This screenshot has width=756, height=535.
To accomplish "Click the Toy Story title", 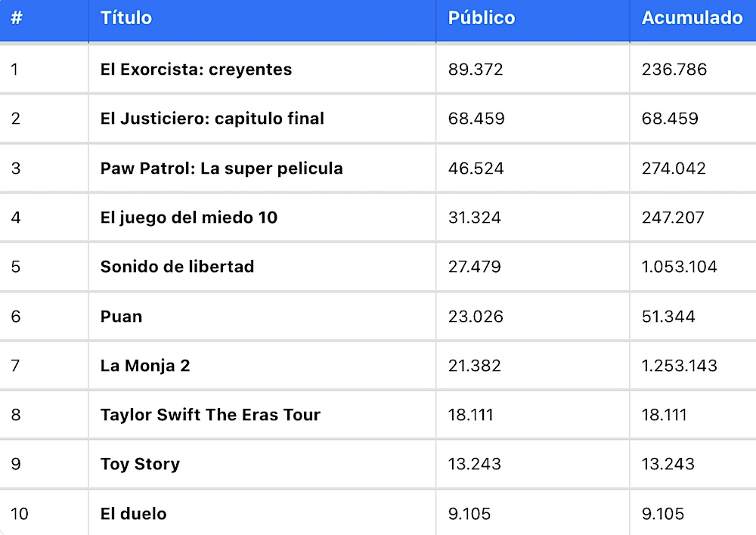I will point(140,464).
